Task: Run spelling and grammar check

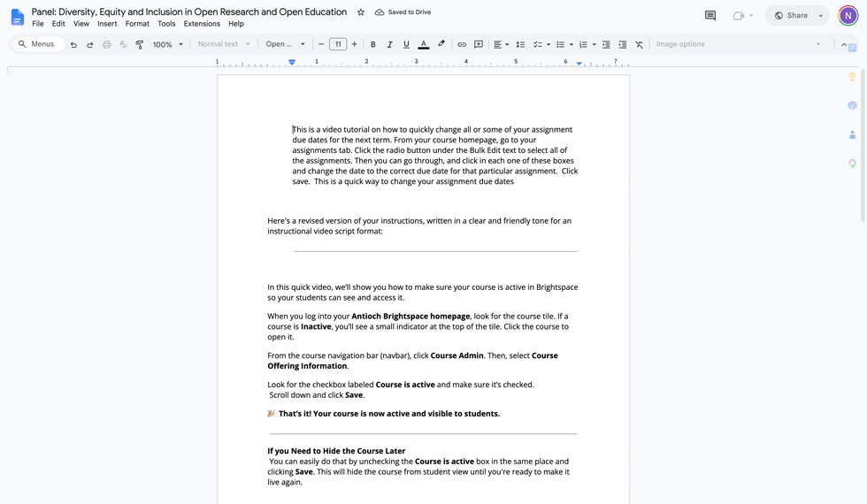Action: coord(123,44)
